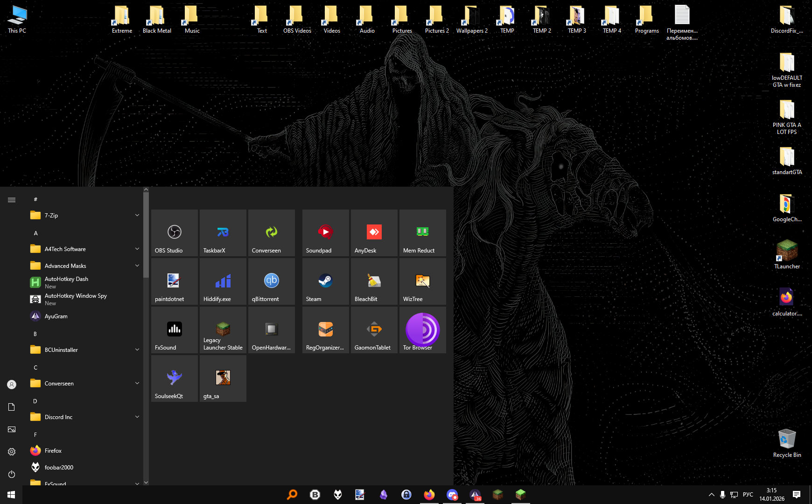Image resolution: width=812 pixels, height=504 pixels.
Task: Click the B section header in app list
Action: [x=35, y=334]
